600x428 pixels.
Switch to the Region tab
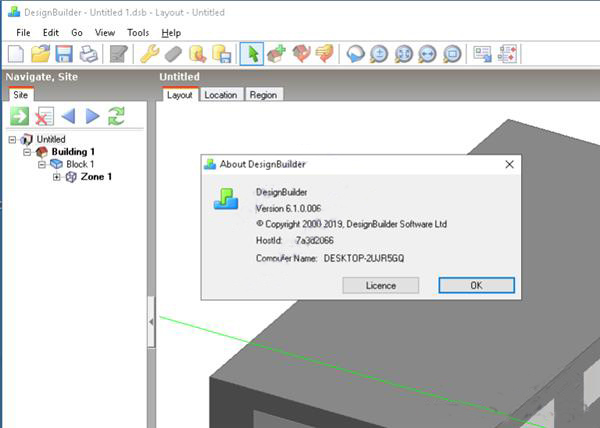(x=263, y=95)
